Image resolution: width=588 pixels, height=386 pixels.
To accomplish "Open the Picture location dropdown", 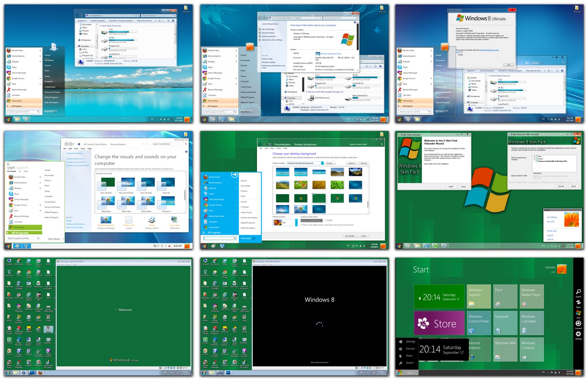I will [x=322, y=163].
